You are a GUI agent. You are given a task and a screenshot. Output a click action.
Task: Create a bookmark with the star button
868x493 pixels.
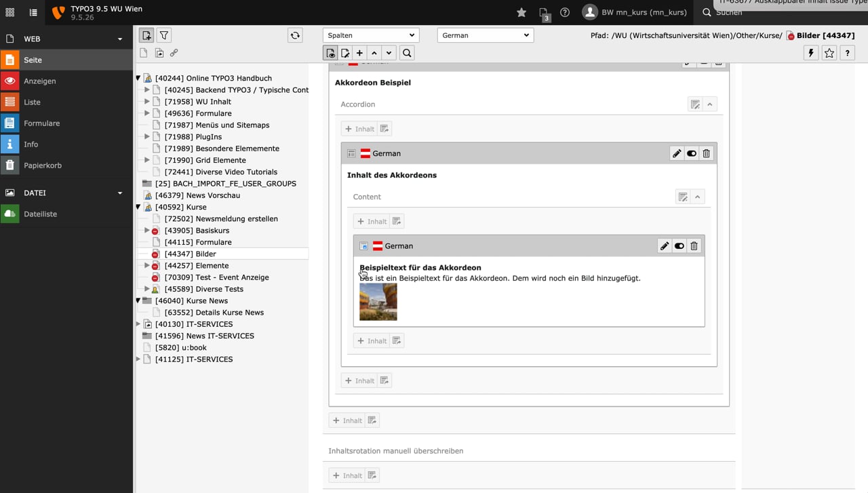(x=829, y=53)
